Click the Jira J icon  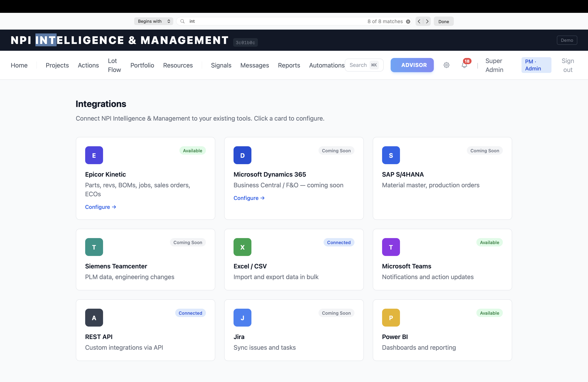pyautogui.click(x=242, y=317)
